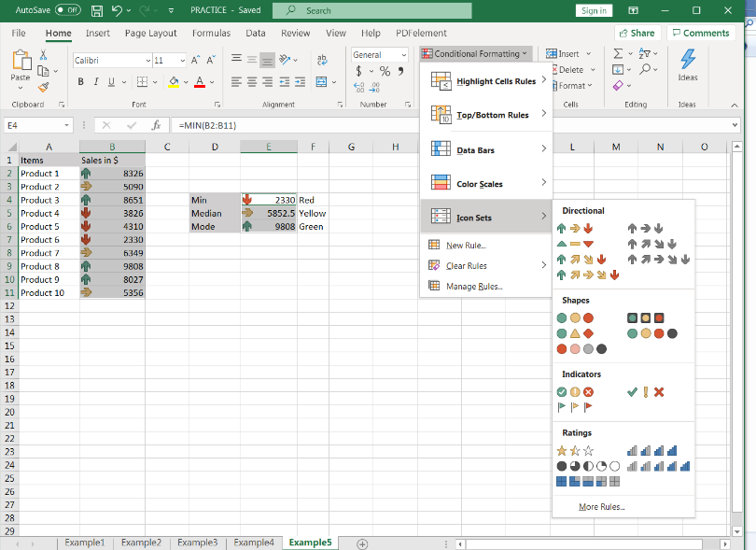Viewport: 756px width, 550px height.
Task: Toggle Center alignment
Action: coord(252,82)
